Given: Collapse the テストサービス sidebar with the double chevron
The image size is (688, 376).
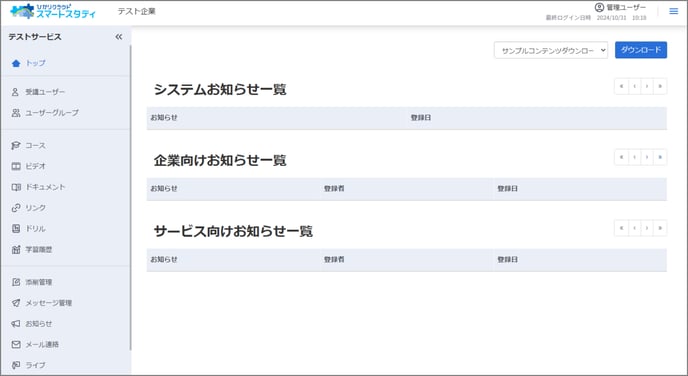Looking at the screenshot, I should (x=118, y=37).
